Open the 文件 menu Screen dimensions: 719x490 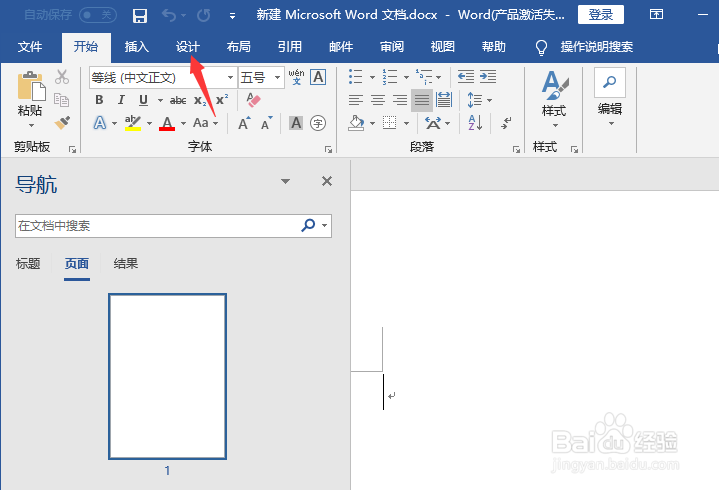pyautogui.click(x=30, y=47)
